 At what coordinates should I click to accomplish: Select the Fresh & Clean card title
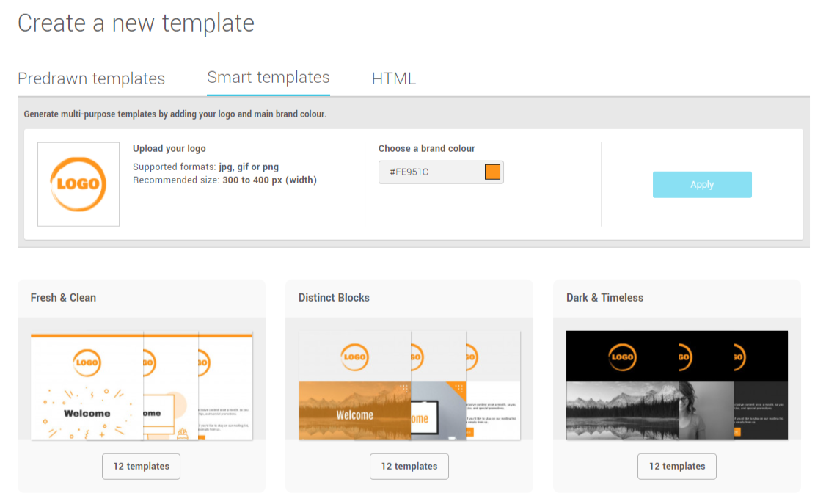click(63, 297)
